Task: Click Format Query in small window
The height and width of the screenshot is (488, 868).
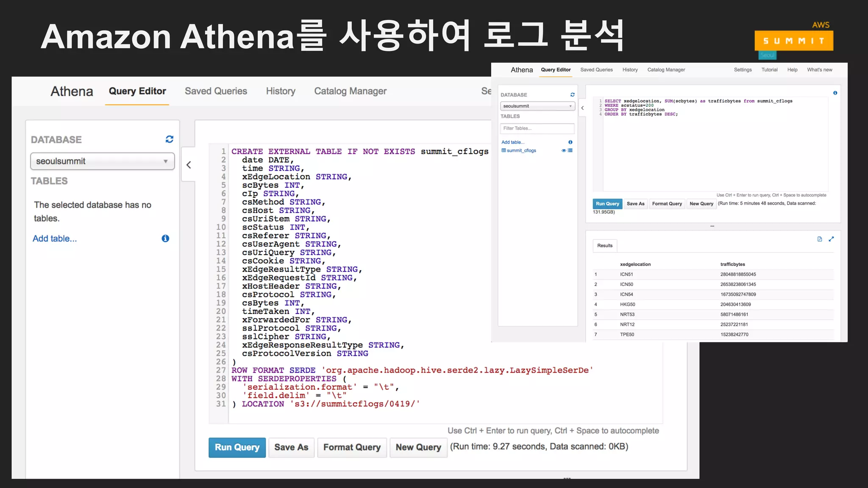Action: click(x=667, y=204)
